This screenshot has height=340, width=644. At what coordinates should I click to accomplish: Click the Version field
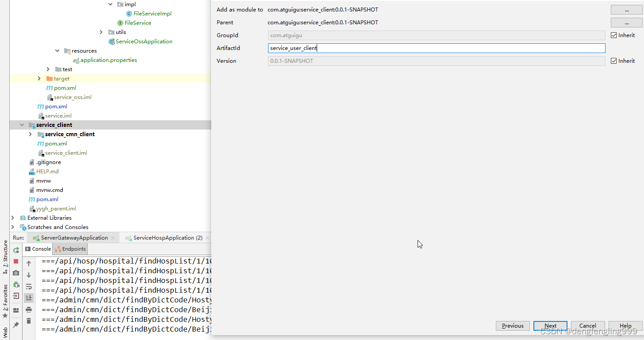pyautogui.click(x=437, y=61)
